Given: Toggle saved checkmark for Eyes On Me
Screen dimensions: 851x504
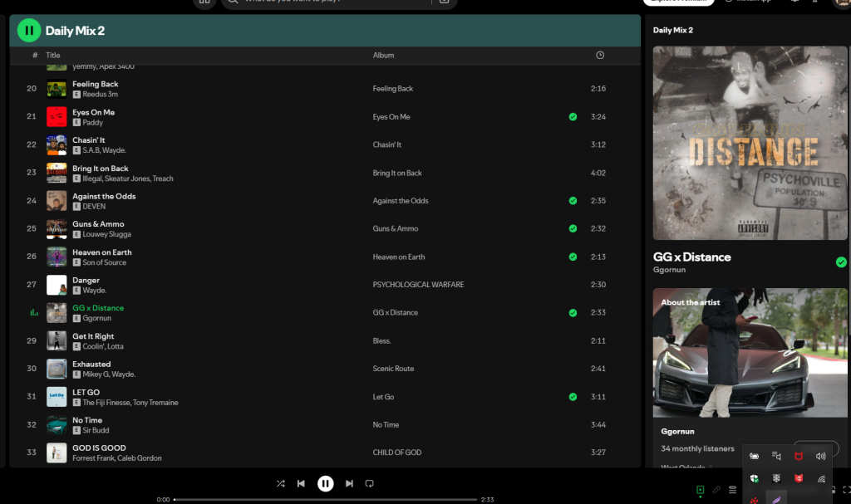Looking at the screenshot, I should pyautogui.click(x=573, y=116).
